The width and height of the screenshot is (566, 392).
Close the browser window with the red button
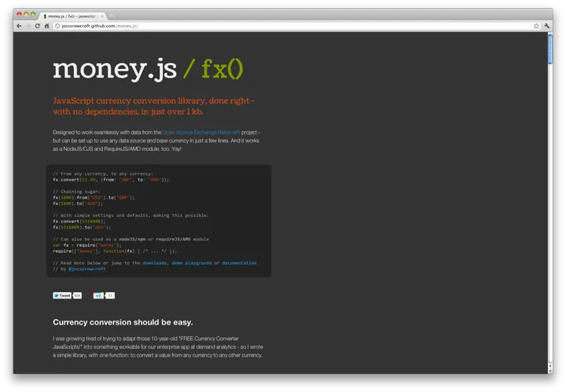click(19, 14)
